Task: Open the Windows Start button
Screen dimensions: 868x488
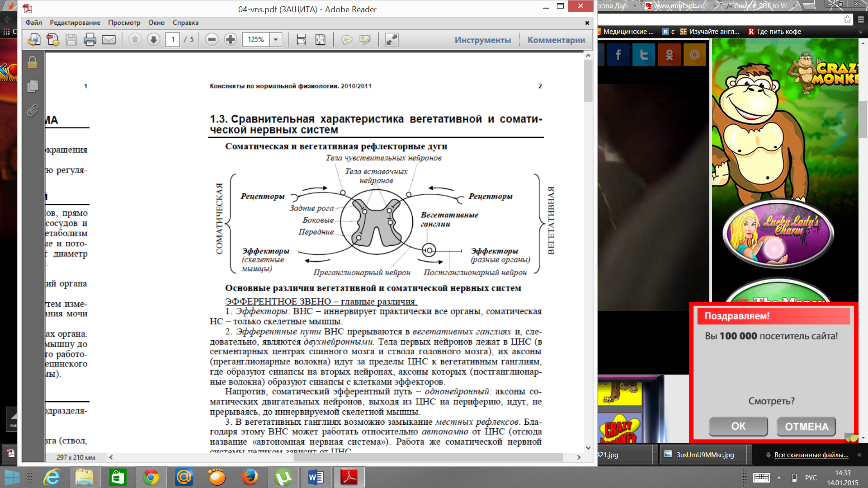Action: [12, 478]
